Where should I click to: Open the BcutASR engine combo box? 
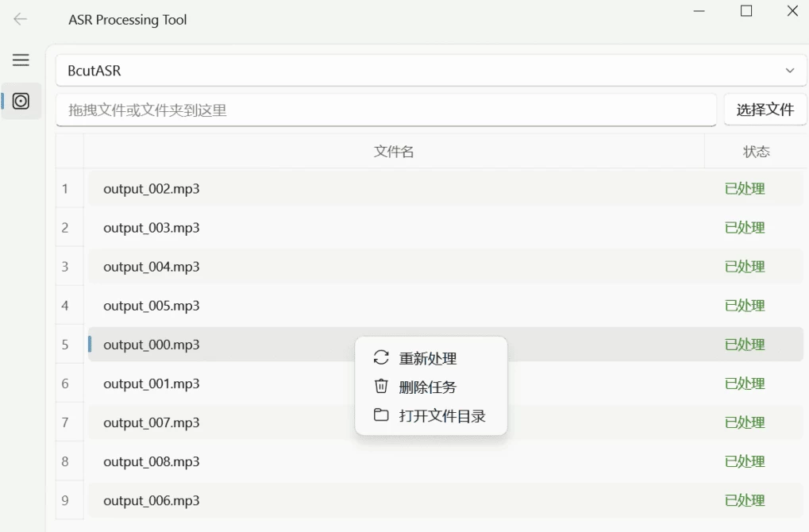tap(429, 71)
